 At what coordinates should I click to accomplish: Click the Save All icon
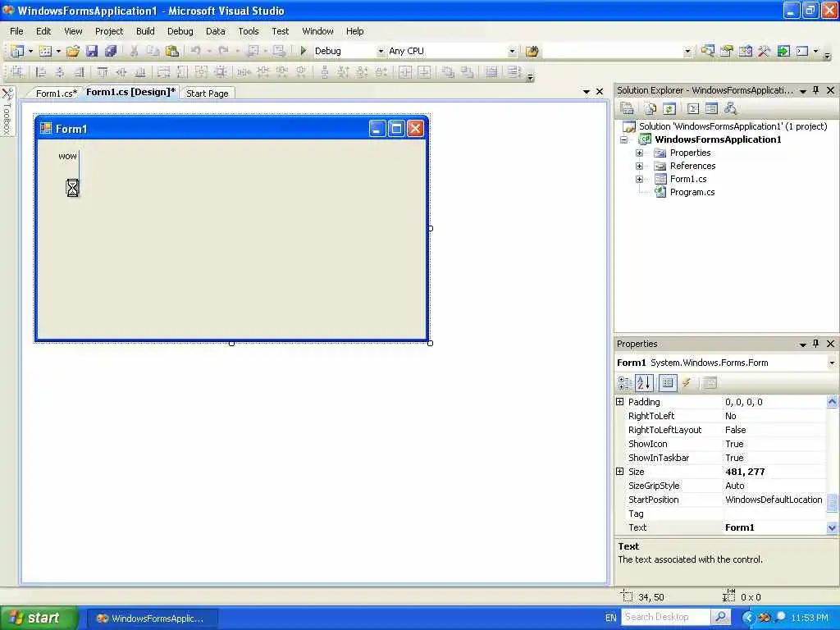111,51
